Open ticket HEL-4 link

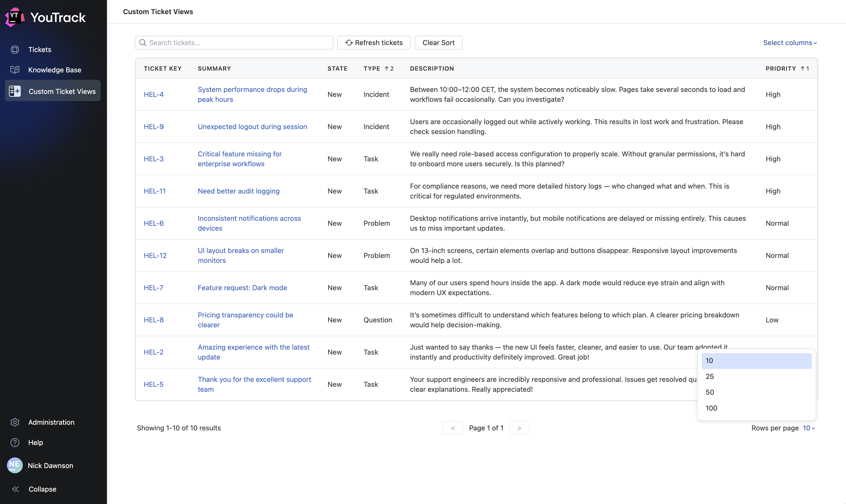[153, 94]
